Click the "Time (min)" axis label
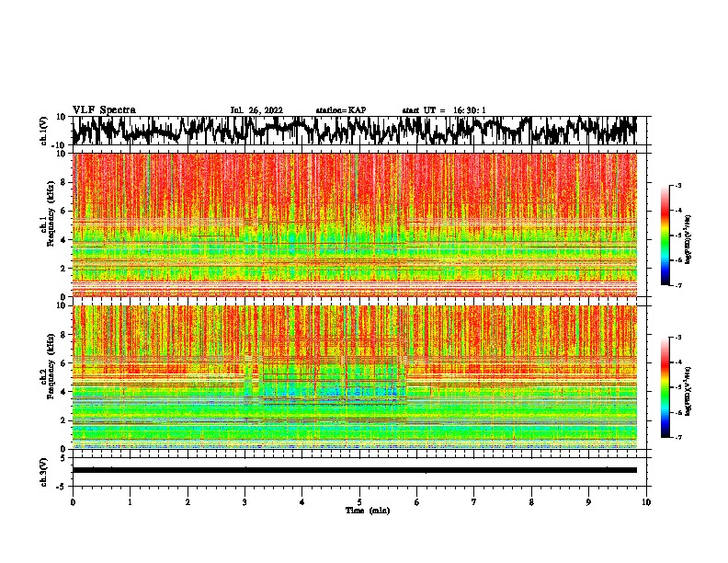Viewport: 728px width, 563px height. tap(368, 511)
